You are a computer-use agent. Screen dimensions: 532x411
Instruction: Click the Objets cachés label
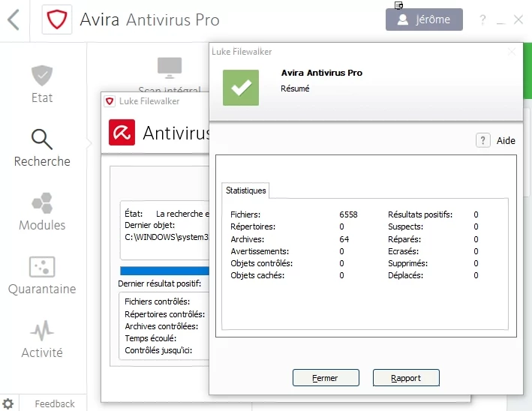coord(257,275)
